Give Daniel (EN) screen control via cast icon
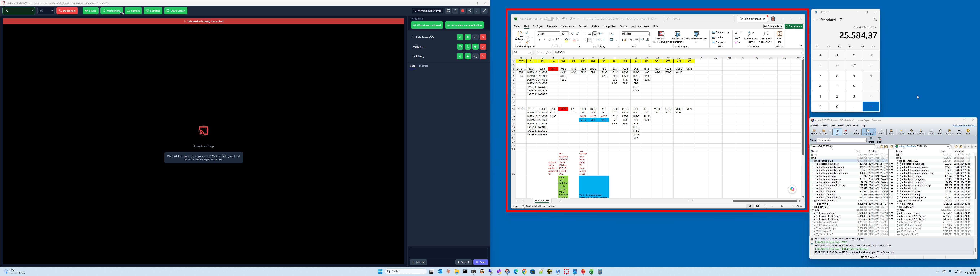This screenshot has height=276, width=980. coord(475,56)
